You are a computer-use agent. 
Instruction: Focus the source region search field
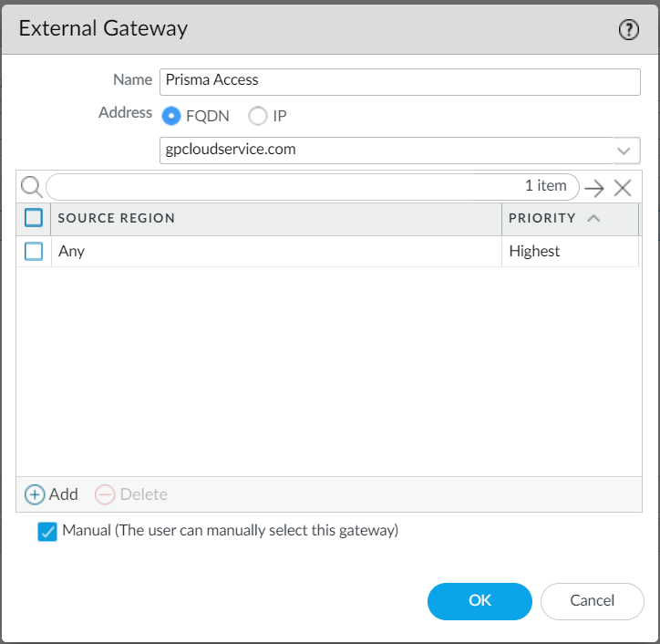coord(283,187)
